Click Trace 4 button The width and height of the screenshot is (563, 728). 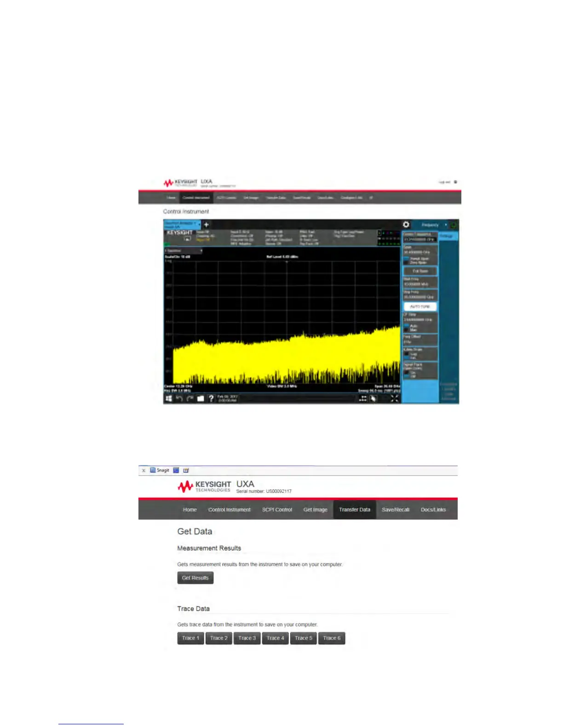click(275, 638)
